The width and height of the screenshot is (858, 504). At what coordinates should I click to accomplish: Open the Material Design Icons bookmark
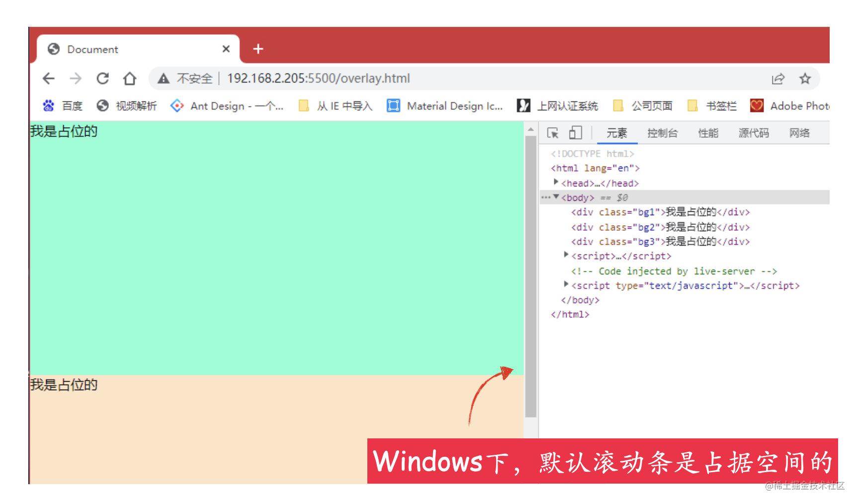pyautogui.click(x=445, y=106)
